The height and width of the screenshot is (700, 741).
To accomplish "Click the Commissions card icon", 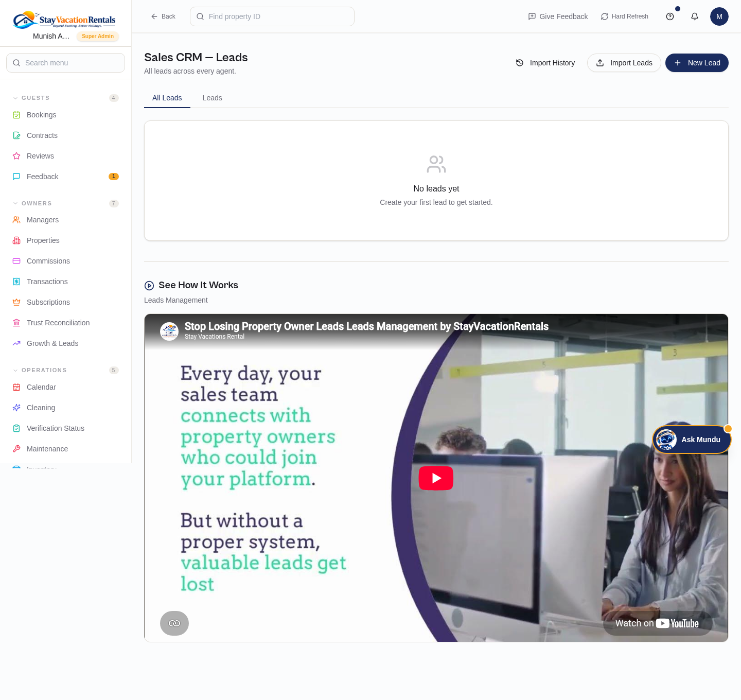I will click(16, 261).
